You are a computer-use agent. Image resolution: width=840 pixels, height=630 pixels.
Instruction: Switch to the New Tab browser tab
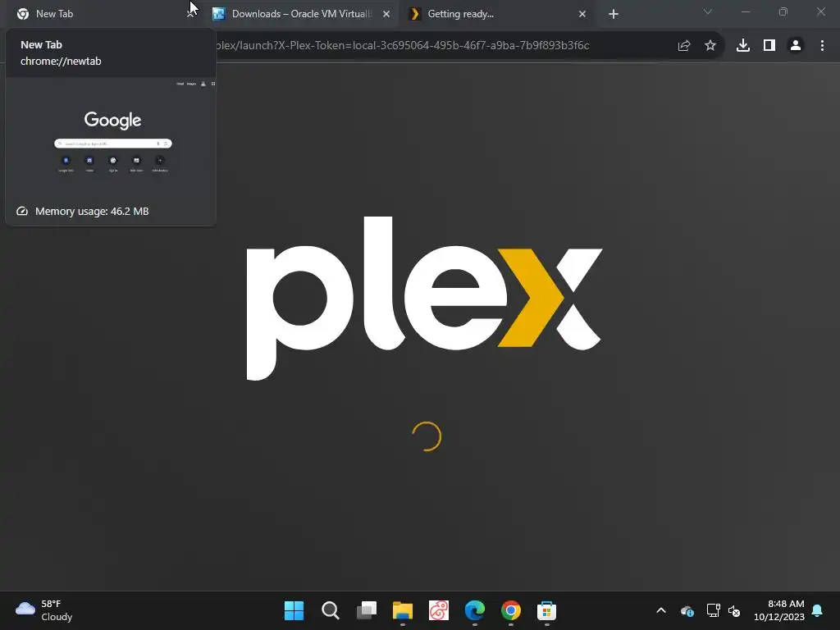pos(102,14)
